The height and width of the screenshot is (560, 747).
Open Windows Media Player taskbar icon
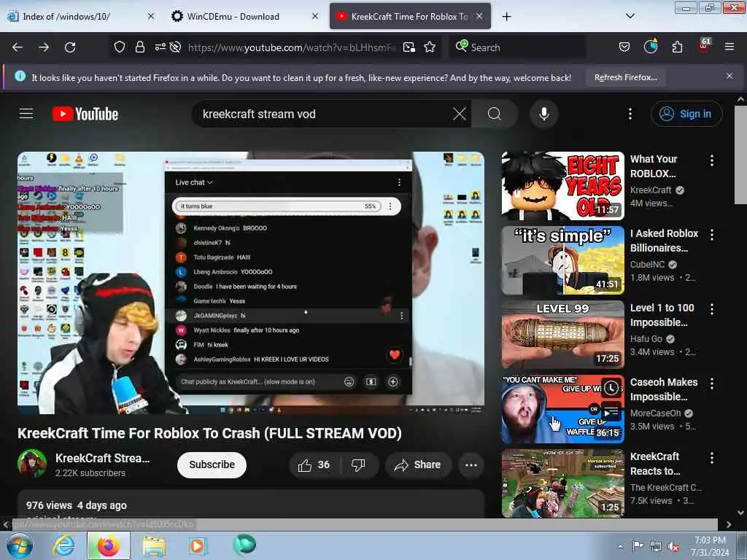(197, 545)
